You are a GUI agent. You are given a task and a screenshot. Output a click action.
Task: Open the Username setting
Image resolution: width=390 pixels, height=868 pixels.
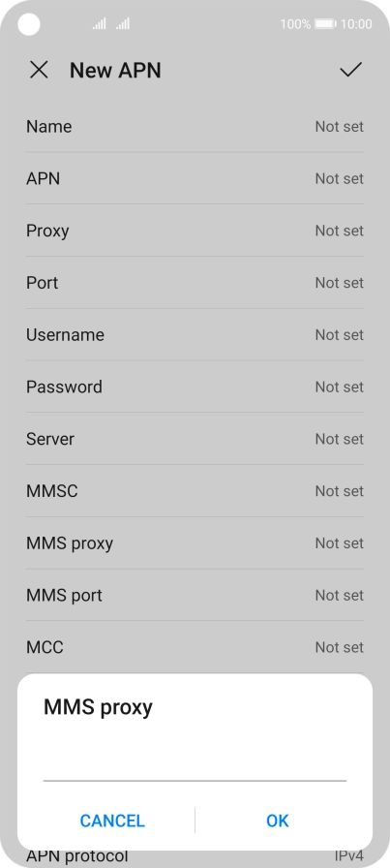[195, 334]
